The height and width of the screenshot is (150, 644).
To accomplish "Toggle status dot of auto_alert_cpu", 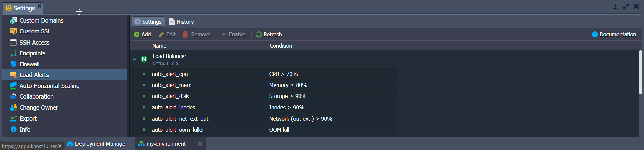I will tap(144, 74).
